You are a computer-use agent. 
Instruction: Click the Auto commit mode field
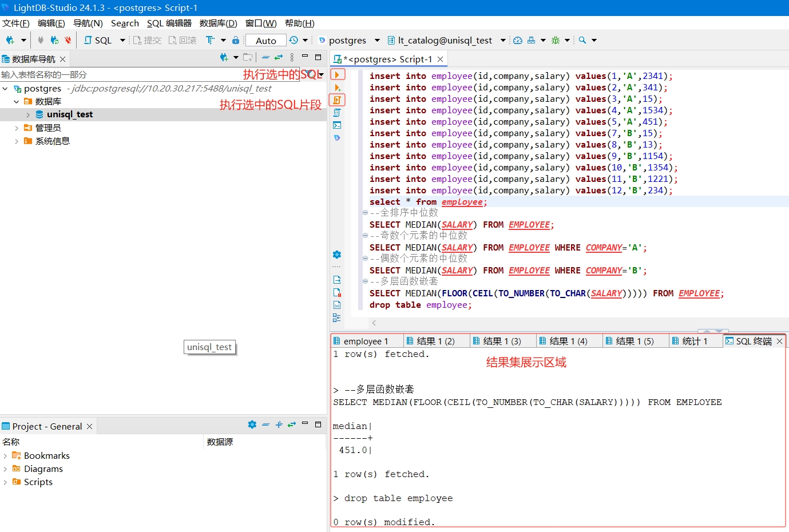coord(266,41)
